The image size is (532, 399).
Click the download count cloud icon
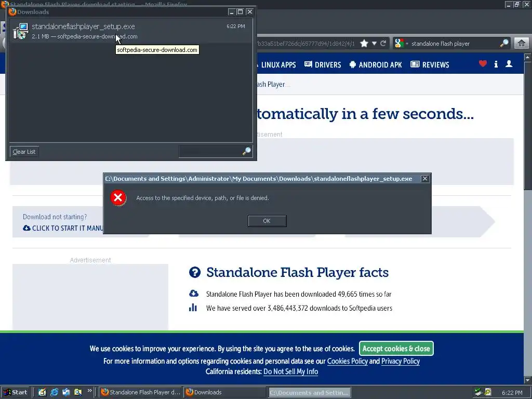(193, 294)
